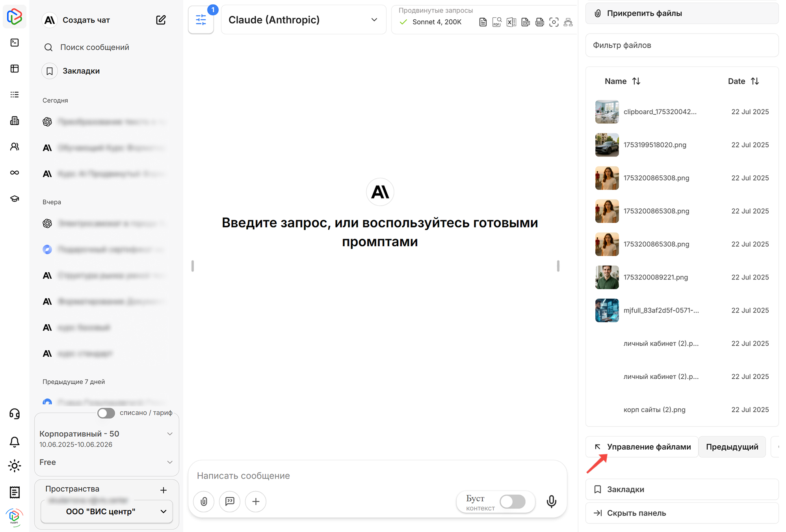Screen dimensions: 786x532
Task: Enable the Буст контекст switch
Action: (x=513, y=502)
